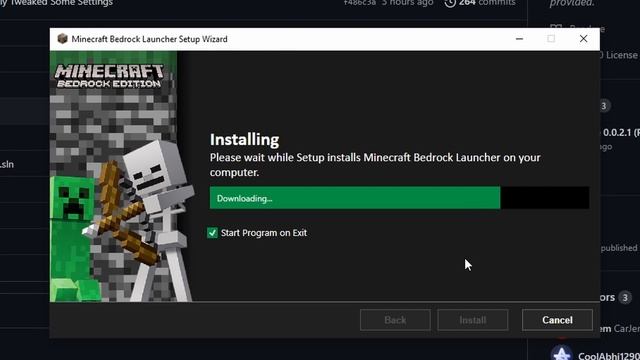Open the 264 commits link on GitHub page
Screen dimensions: 640x360
click(487, 3)
